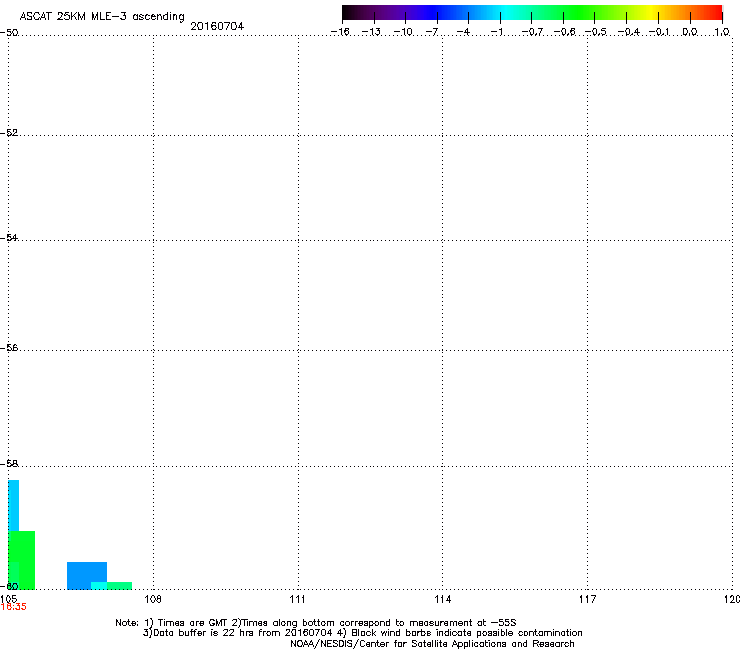Image resolution: width=740 pixels, height=650 pixels.
Task: Click the red 18:35 time stamp
Action: tap(13, 607)
